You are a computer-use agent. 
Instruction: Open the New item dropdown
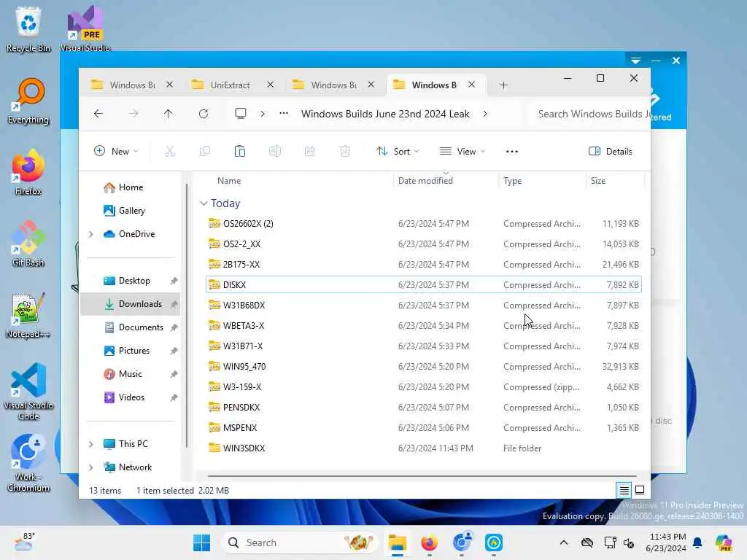click(x=116, y=152)
